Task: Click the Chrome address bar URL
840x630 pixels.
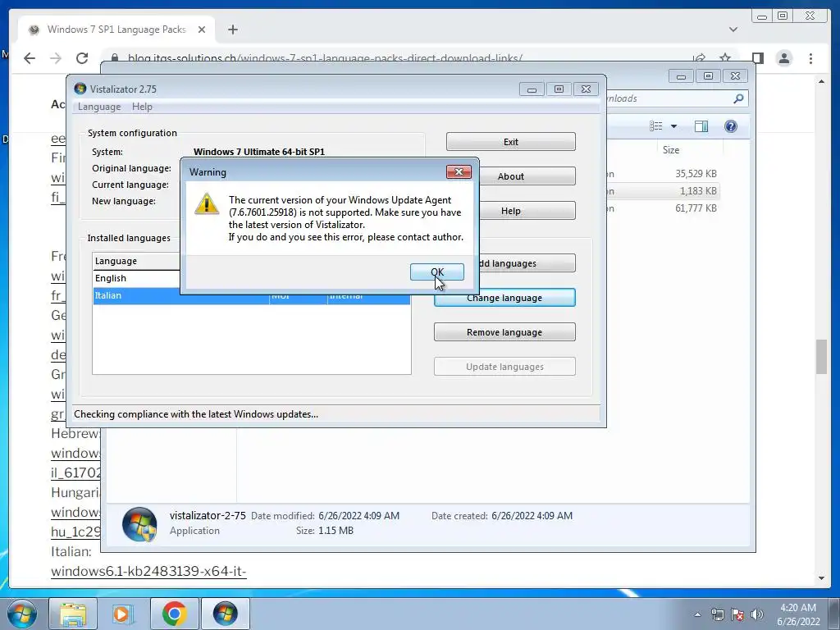Action: [x=325, y=58]
